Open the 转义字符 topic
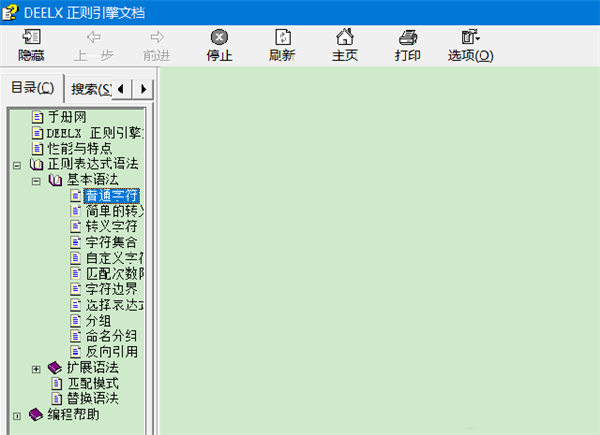The width and height of the screenshot is (600, 435). pos(111,226)
